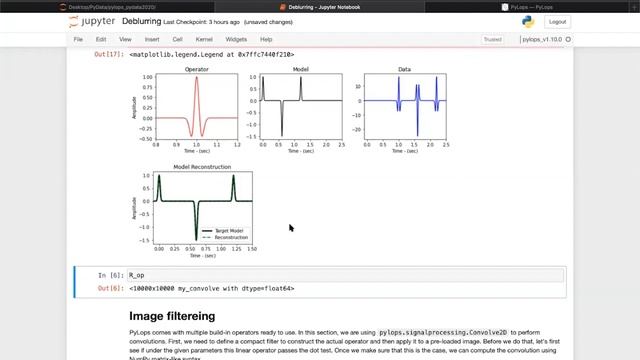Viewport: 640px width, 360px height.
Task: Click the Operator plot
Action: [x=196, y=106]
